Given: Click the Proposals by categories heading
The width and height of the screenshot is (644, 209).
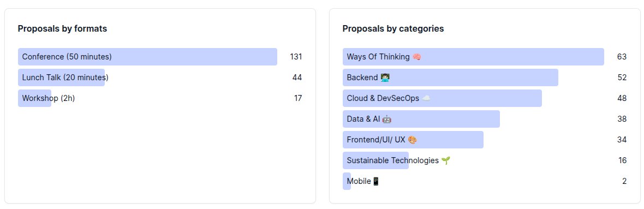Looking at the screenshot, I should [x=393, y=29].
